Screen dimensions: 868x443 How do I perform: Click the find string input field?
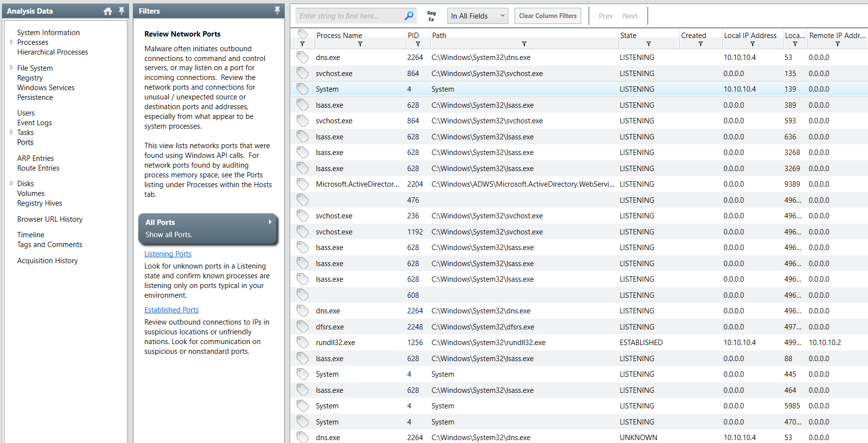click(x=350, y=16)
